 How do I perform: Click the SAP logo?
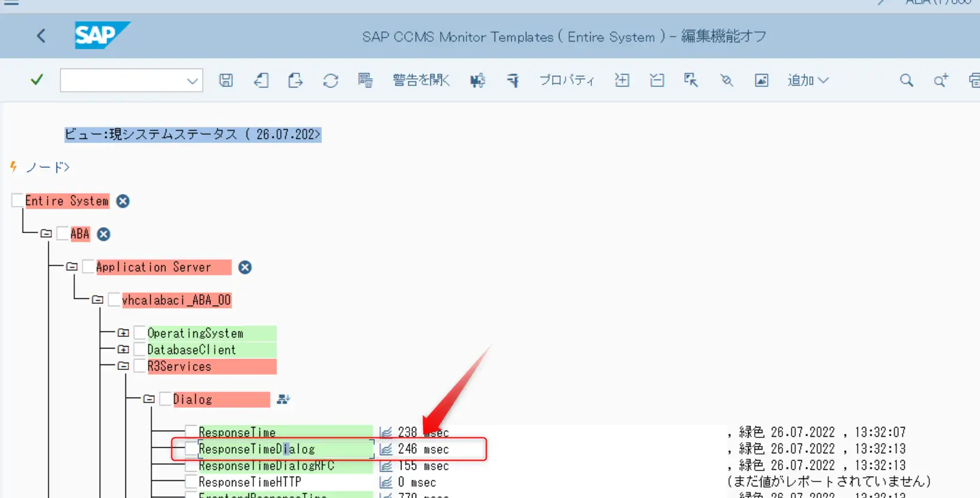(x=102, y=36)
